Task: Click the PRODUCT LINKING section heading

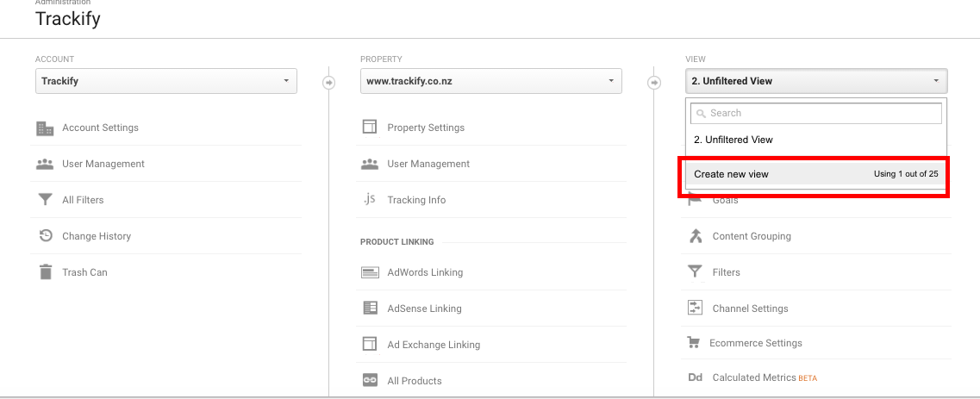Action: click(x=396, y=241)
